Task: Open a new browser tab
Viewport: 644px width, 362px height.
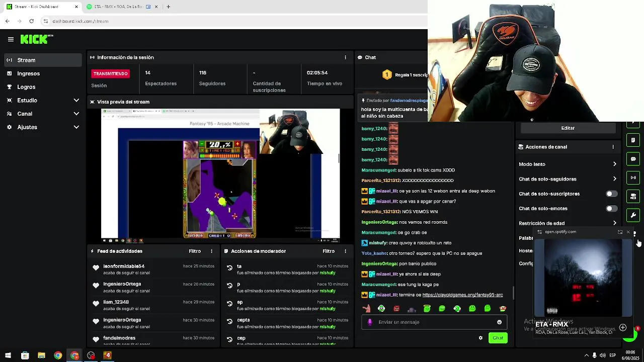Action: [168, 7]
